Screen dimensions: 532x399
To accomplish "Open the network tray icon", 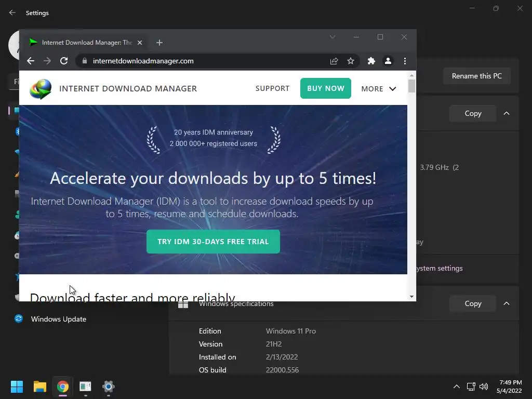I will tap(471, 387).
